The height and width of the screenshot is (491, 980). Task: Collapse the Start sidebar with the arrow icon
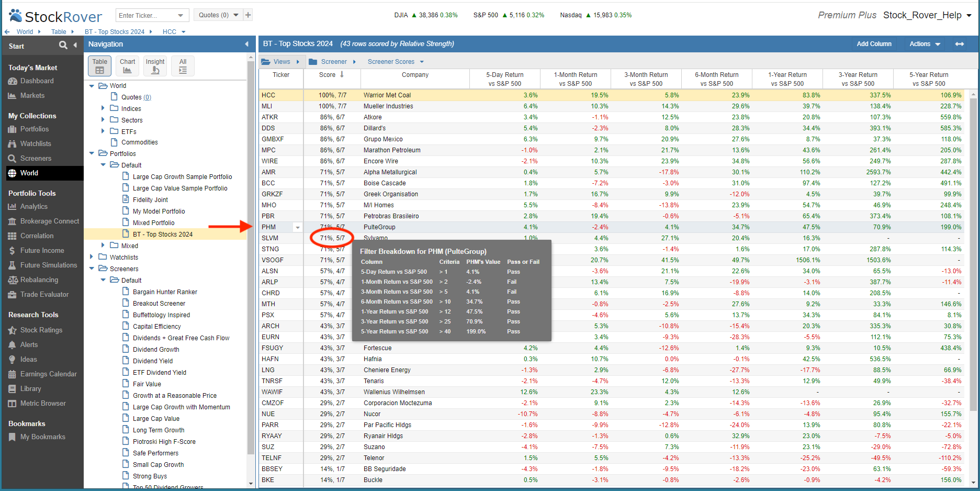pyautogui.click(x=75, y=46)
